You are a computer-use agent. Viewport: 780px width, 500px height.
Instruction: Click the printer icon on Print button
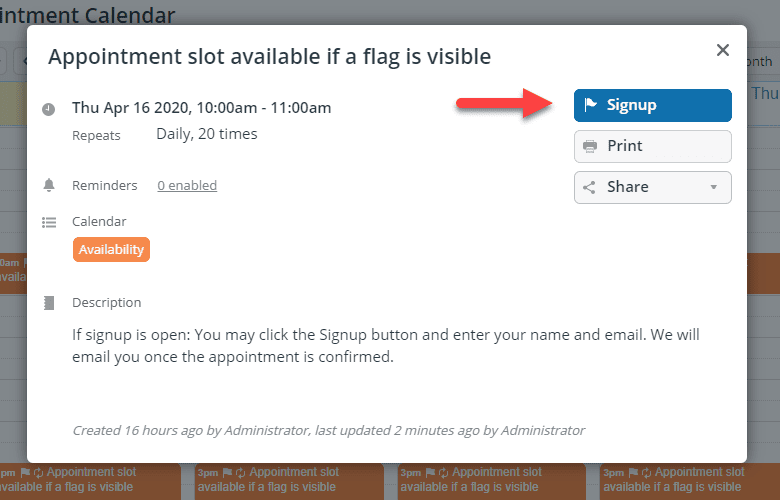pos(590,146)
